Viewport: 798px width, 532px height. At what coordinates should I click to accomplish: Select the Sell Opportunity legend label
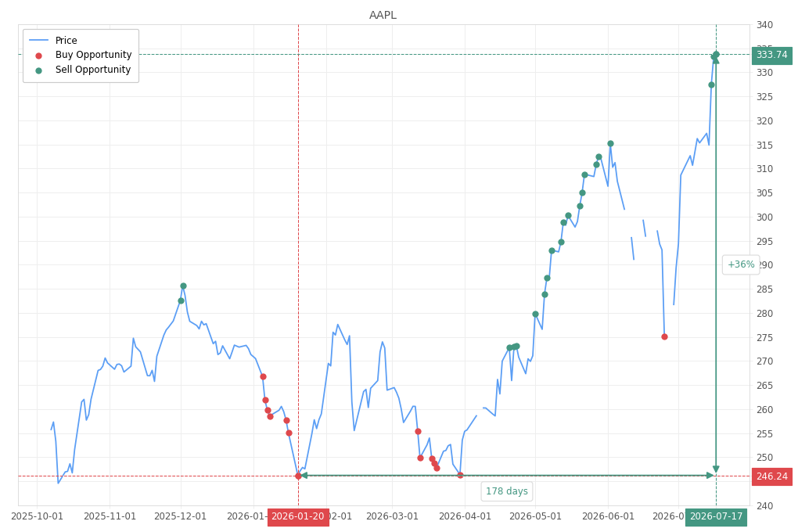coord(93,69)
